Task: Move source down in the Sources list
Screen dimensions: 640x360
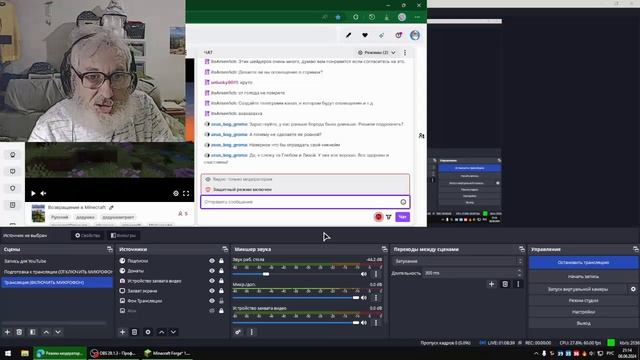Action: (x=173, y=332)
